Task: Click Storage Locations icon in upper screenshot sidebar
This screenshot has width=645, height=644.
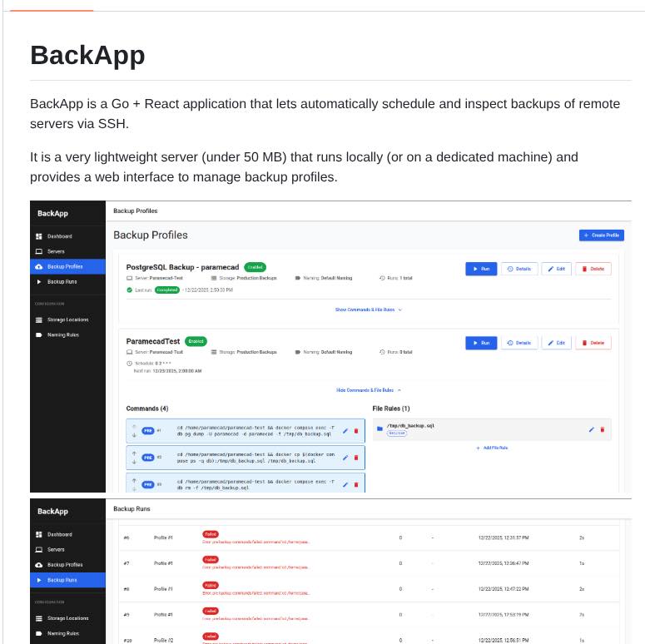Action: click(38, 320)
